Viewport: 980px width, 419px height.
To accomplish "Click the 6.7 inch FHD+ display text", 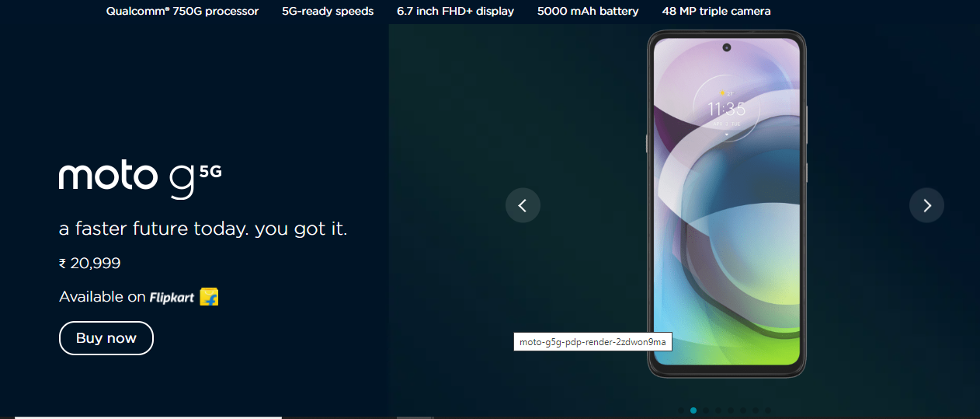I will click(455, 12).
